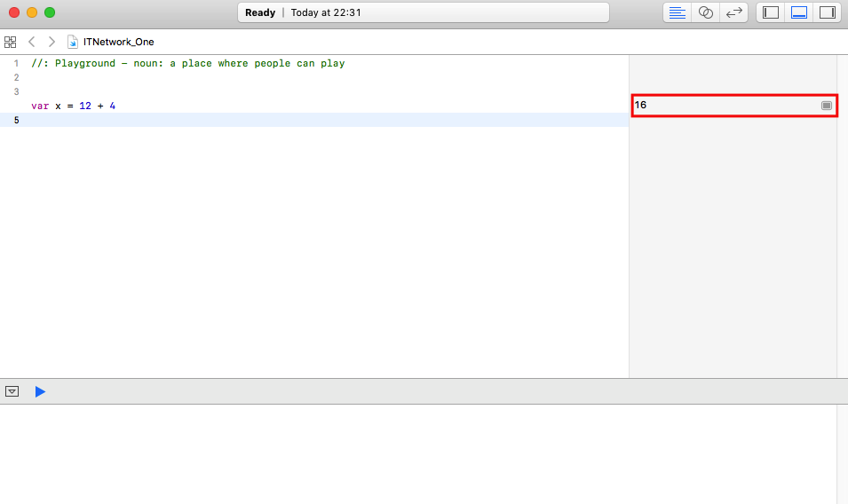848x504 pixels.
Task: Minimize the playground window
Action: tap(32, 12)
